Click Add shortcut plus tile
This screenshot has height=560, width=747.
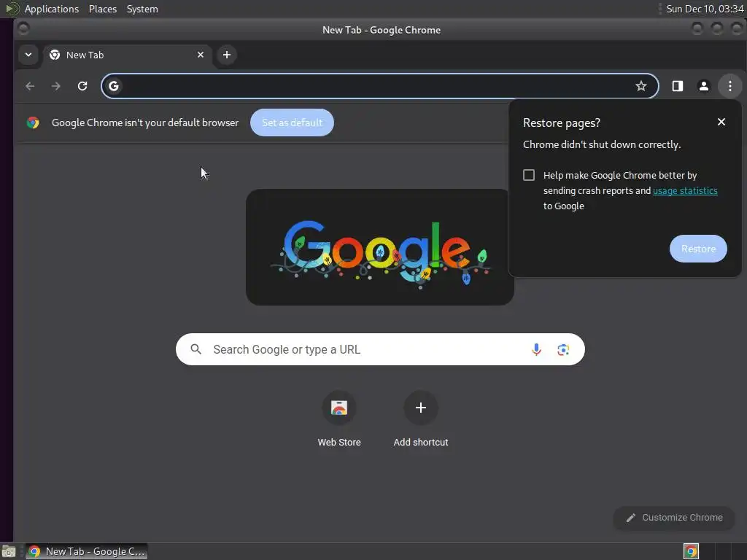(421, 419)
